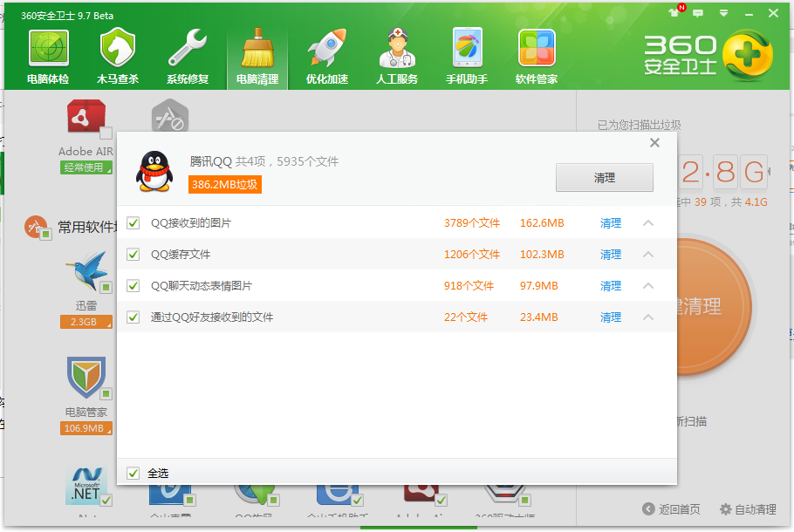Open 木马查杀 trojan scan
This screenshot has width=794, height=532.
click(118, 57)
